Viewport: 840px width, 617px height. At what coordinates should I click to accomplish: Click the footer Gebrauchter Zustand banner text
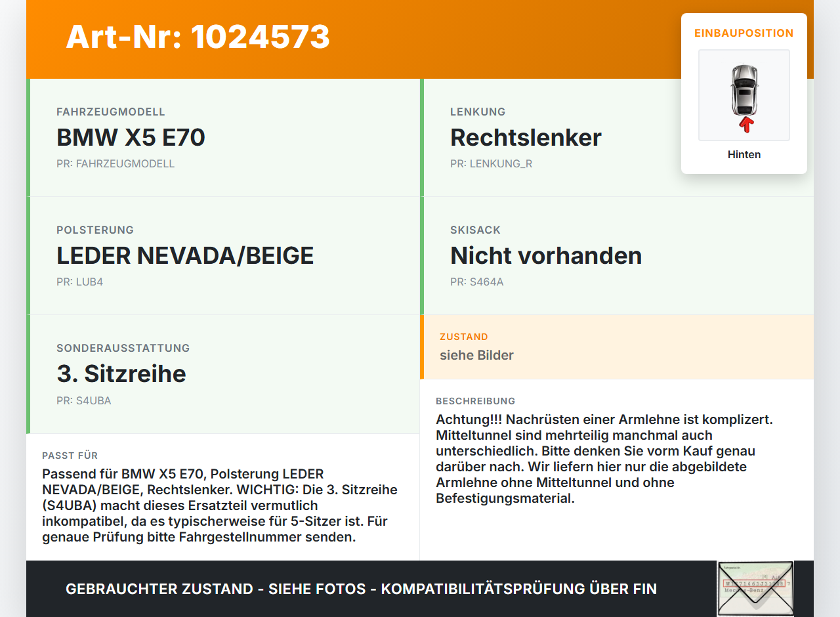(361, 589)
